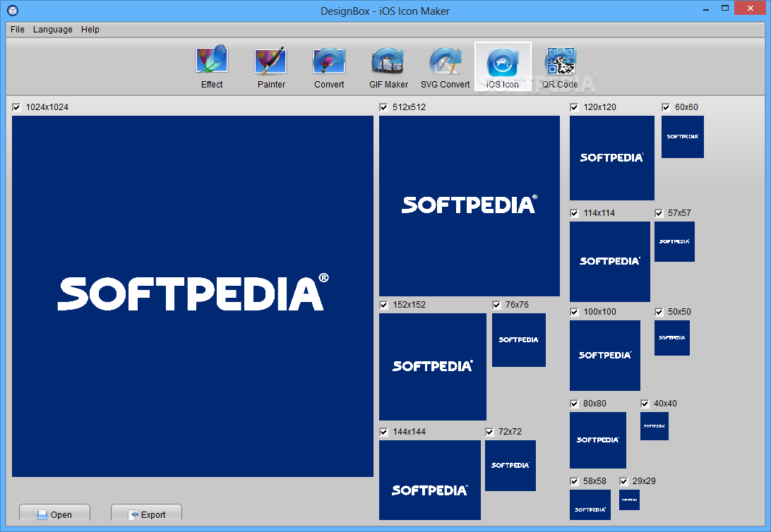Screen dimensions: 771x532
Task: Launch the GIF Maker tool
Action: (388, 67)
